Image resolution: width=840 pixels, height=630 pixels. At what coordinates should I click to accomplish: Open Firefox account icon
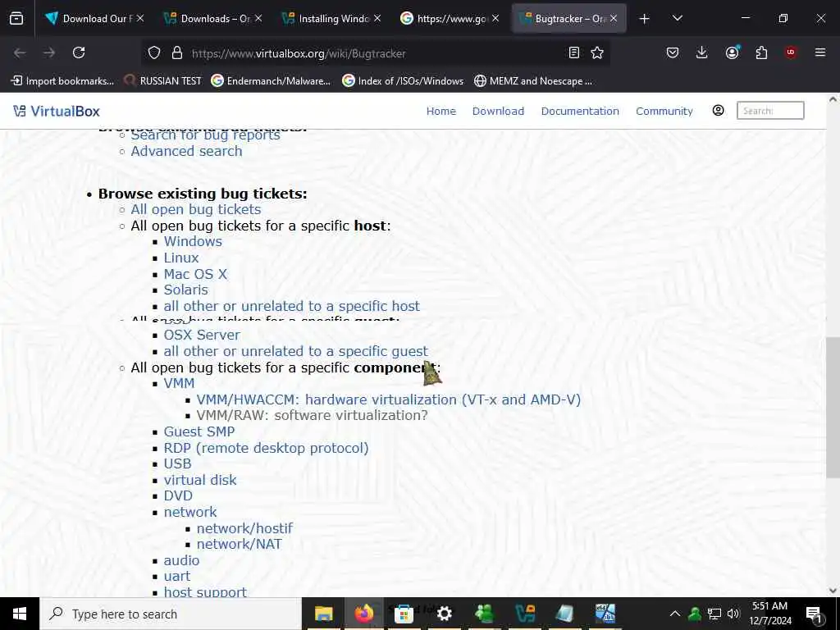click(x=732, y=52)
